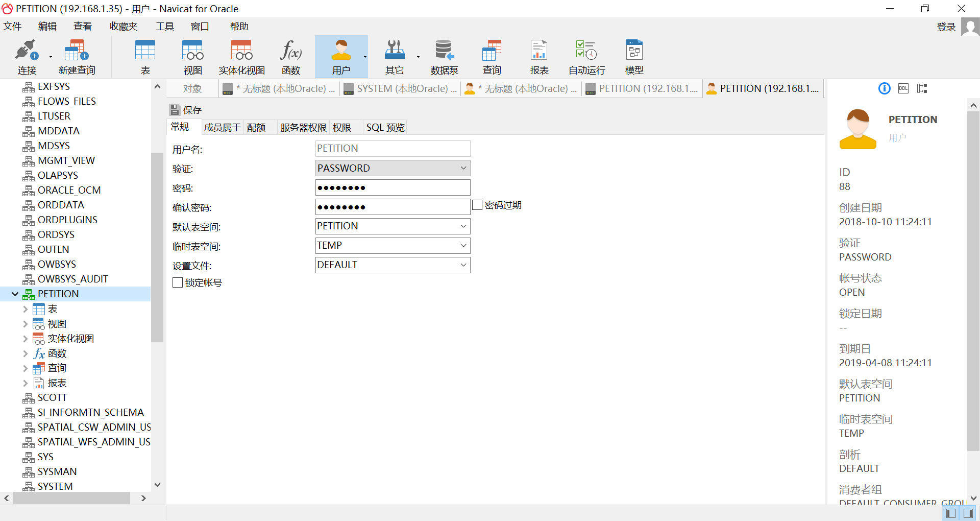980x521 pixels.
Task: Open the 用户 toolbar dropdown arrow
Action: pos(365,57)
